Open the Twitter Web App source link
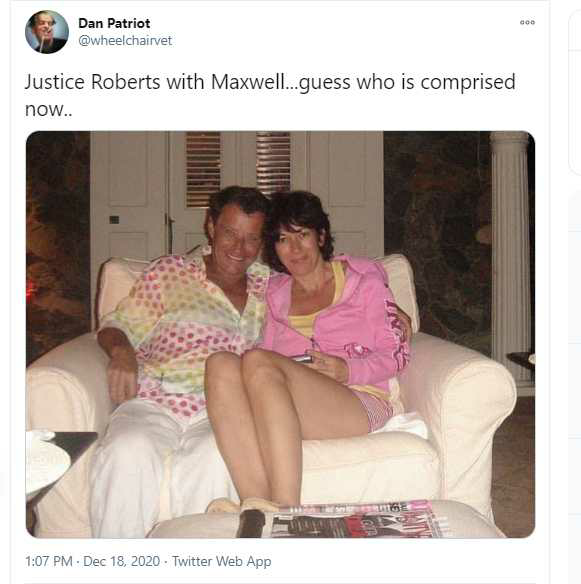This screenshot has width=581, height=584. [x=222, y=561]
